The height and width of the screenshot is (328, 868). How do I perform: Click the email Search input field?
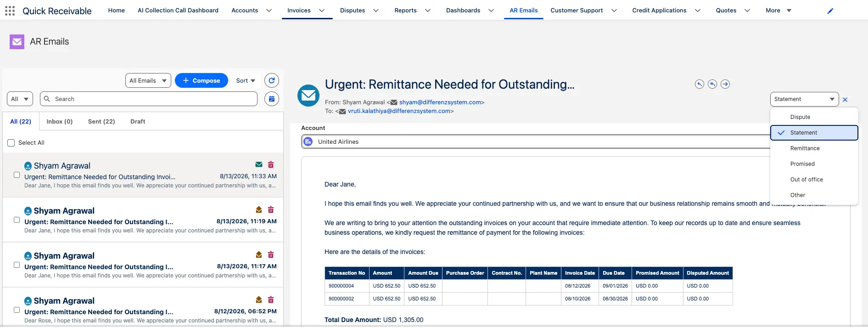click(x=149, y=99)
